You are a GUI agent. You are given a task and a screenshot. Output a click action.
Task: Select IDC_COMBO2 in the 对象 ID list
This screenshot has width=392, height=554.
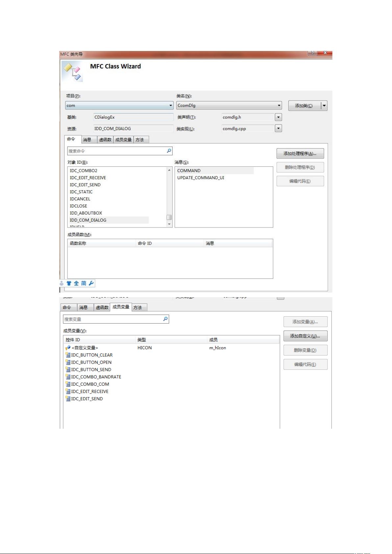click(x=84, y=171)
